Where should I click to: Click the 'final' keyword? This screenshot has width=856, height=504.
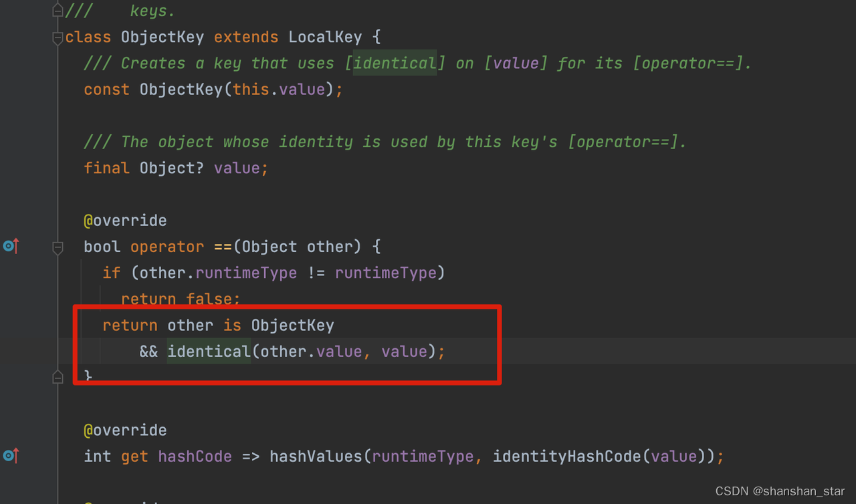[106, 168]
